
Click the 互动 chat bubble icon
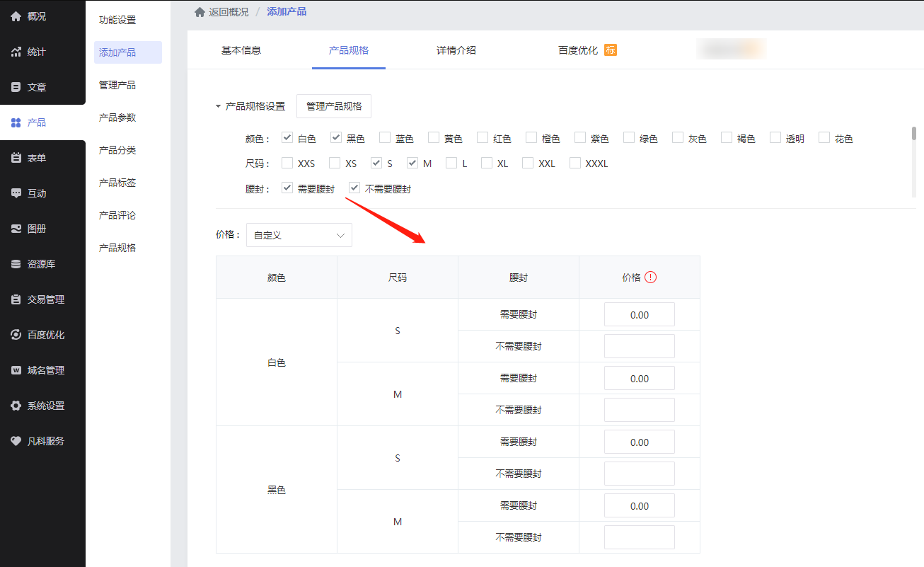pos(16,193)
